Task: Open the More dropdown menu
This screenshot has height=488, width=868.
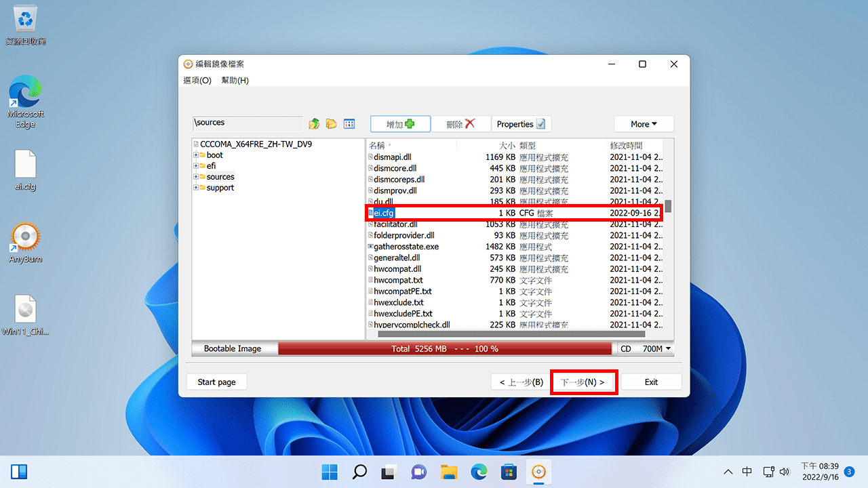Action: tap(644, 124)
